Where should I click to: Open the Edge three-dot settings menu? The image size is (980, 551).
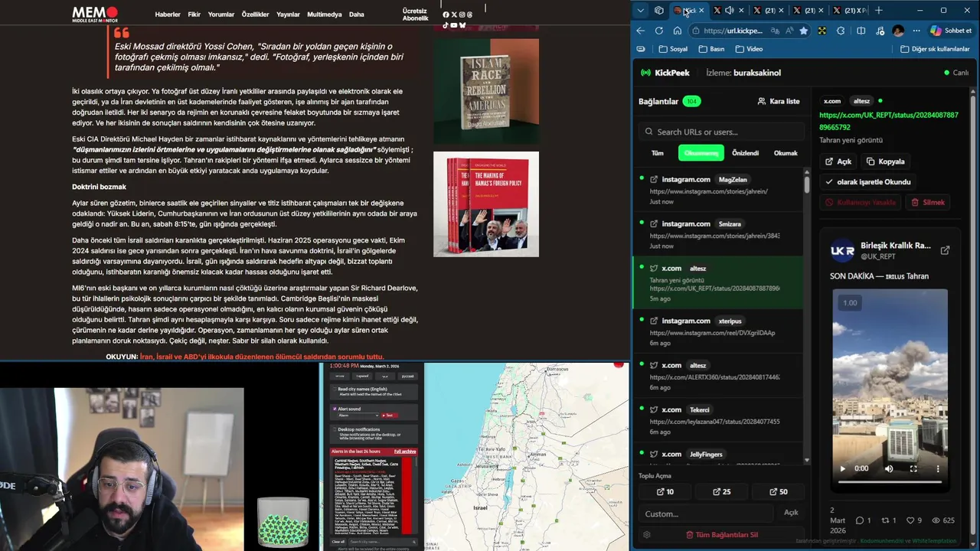click(x=916, y=31)
